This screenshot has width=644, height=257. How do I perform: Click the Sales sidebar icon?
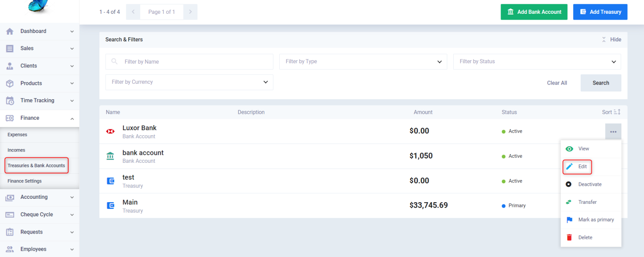tap(10, 49)
